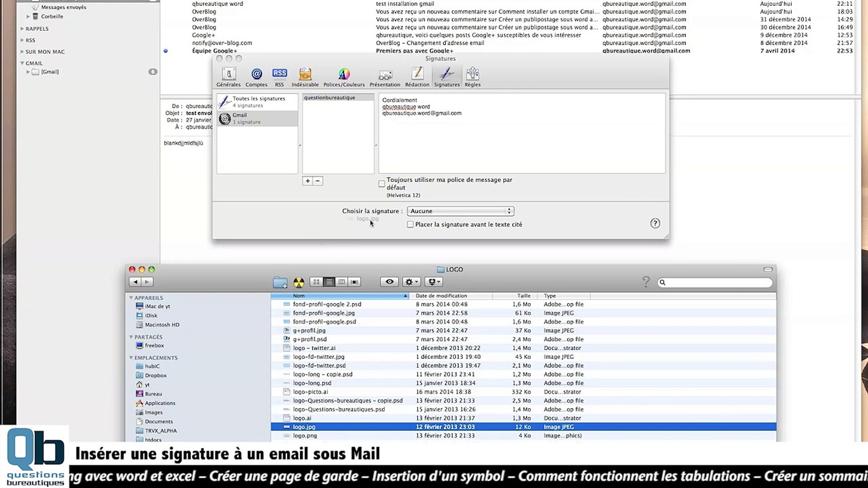Viewport: 868px width, 488px height.
Task: Expand the RAPPELS mailbox section
Action: [22, 28]
